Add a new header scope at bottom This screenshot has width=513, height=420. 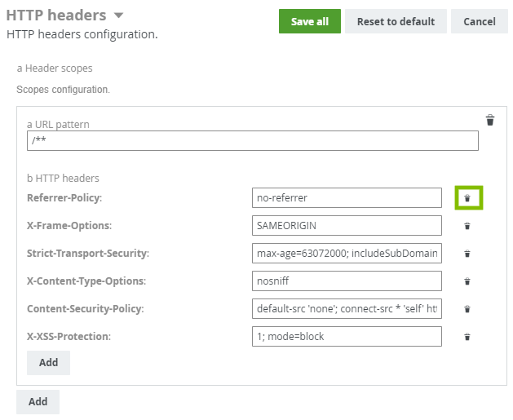point(38,401)
